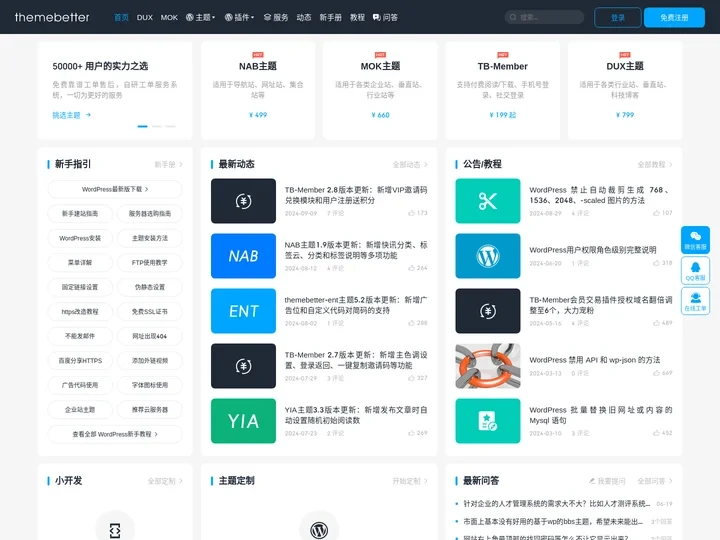This screenshot has height=540, width=720.
Task: Focus the header search field
Action: (x=544, y=17)
